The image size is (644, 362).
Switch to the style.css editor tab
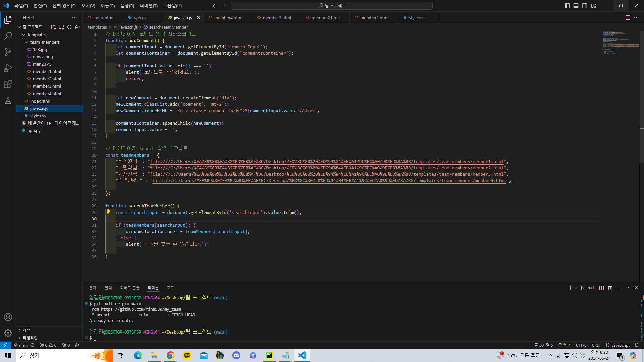[416, 18]
